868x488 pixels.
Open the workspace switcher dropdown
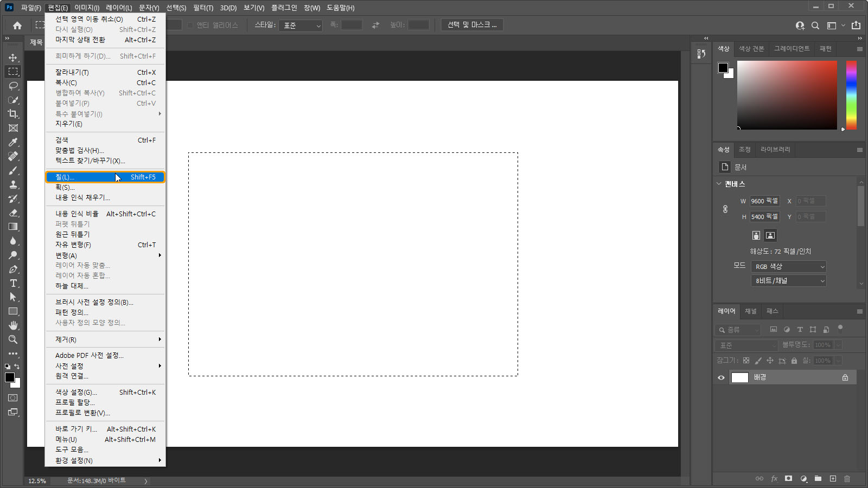[835, 25]
